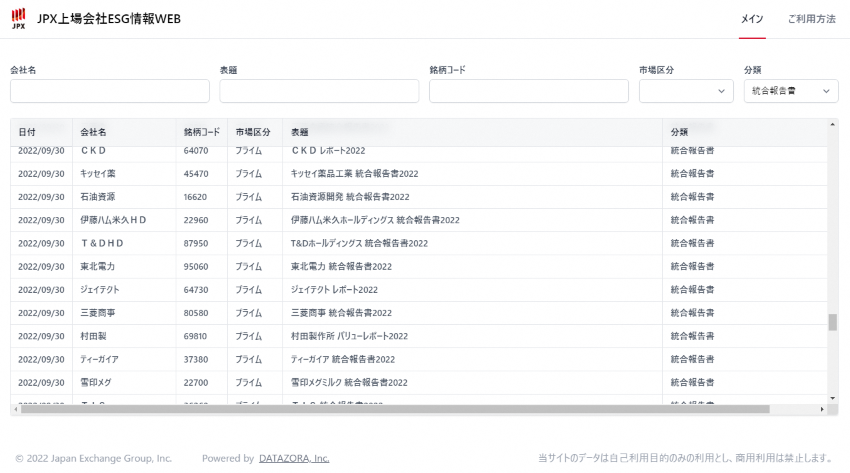Follow the DATAZORA, Inc. link
The height and width of the screenshot is (473, 850).
[294, 458]
